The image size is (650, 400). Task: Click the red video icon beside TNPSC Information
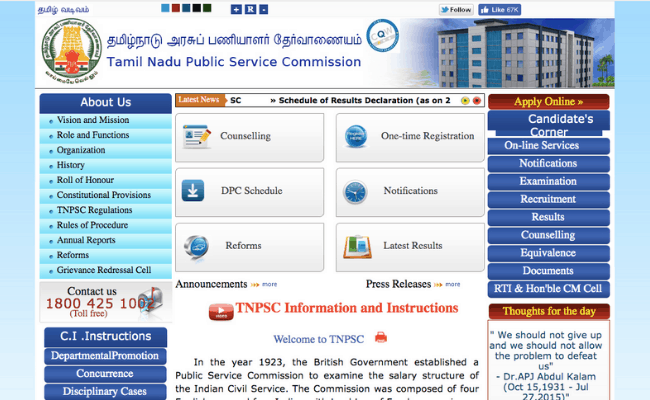[x=221, y=310]
